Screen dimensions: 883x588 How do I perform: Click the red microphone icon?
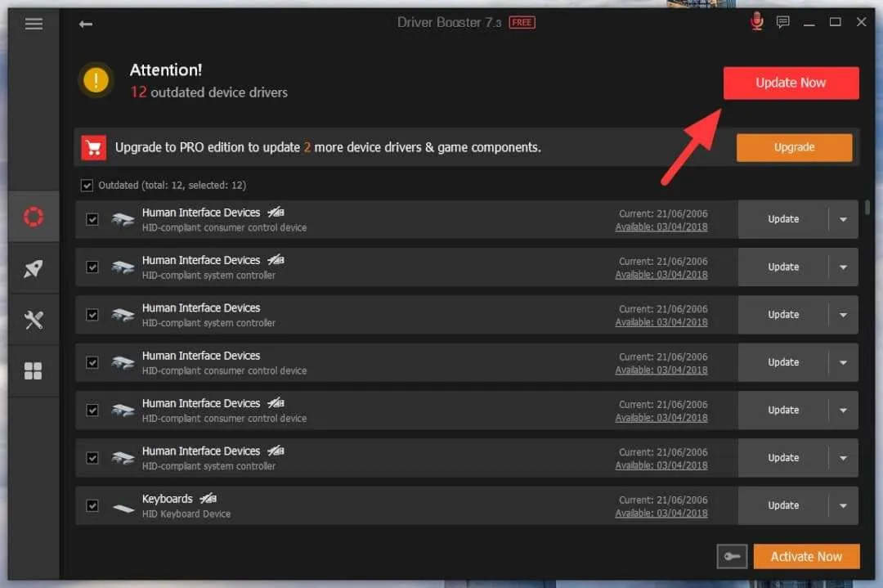(757, 21)
